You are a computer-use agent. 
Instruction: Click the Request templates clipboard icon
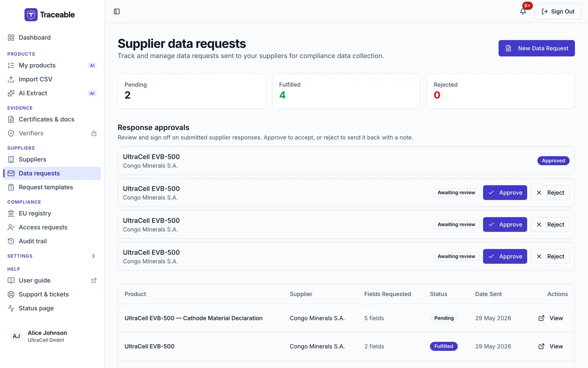tap(11, 187)
